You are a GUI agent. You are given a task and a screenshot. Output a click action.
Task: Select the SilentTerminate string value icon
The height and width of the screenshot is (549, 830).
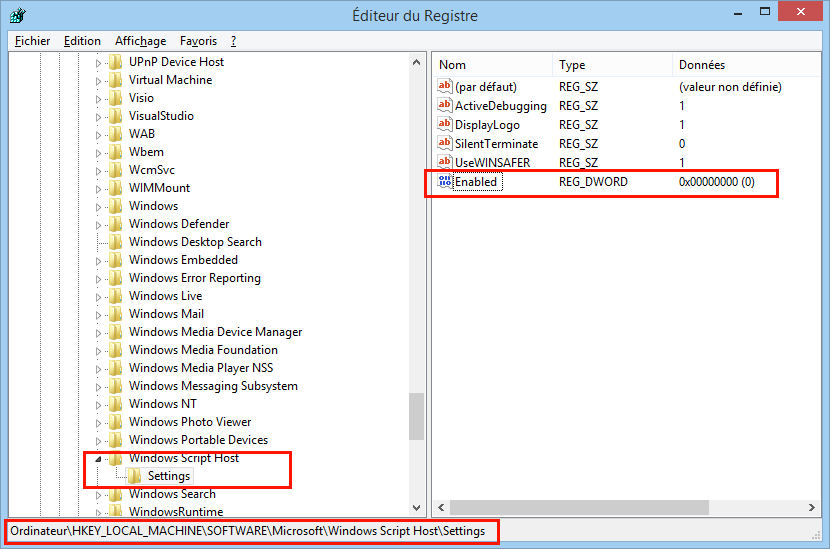(x=445, y=143)
